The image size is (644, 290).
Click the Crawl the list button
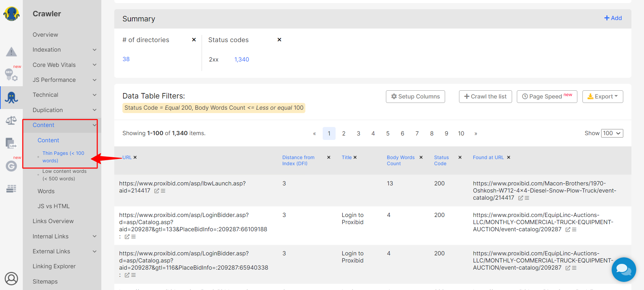485,96
